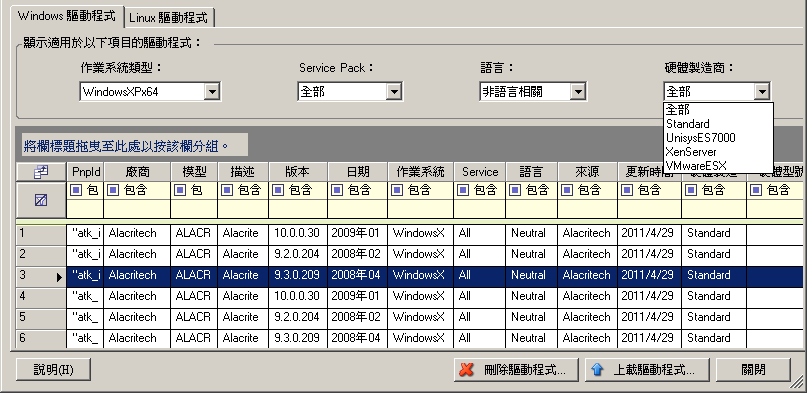Open filter operator icon under 版本 column

278,191
